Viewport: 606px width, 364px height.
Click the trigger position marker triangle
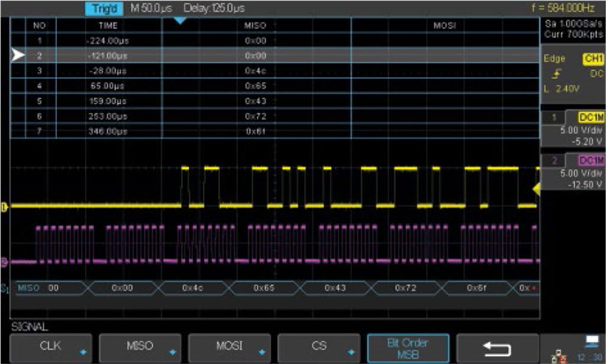coord(180,21)
